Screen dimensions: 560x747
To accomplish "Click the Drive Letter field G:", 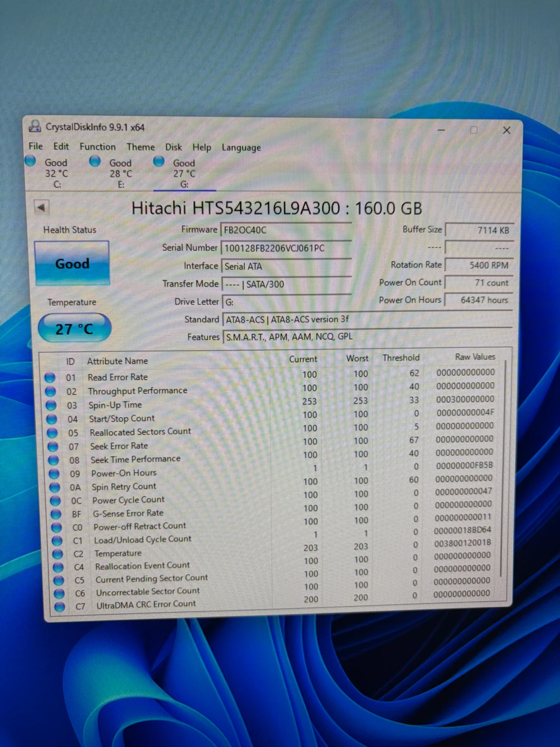I will (287, 302).
